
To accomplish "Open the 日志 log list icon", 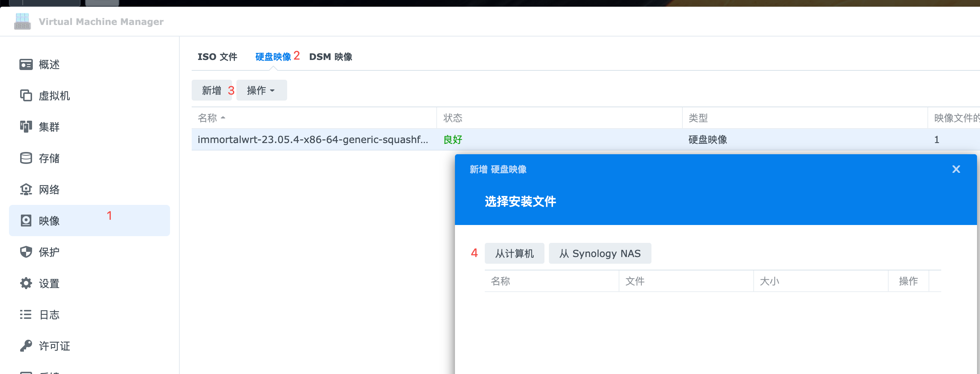I will (26, 314).
